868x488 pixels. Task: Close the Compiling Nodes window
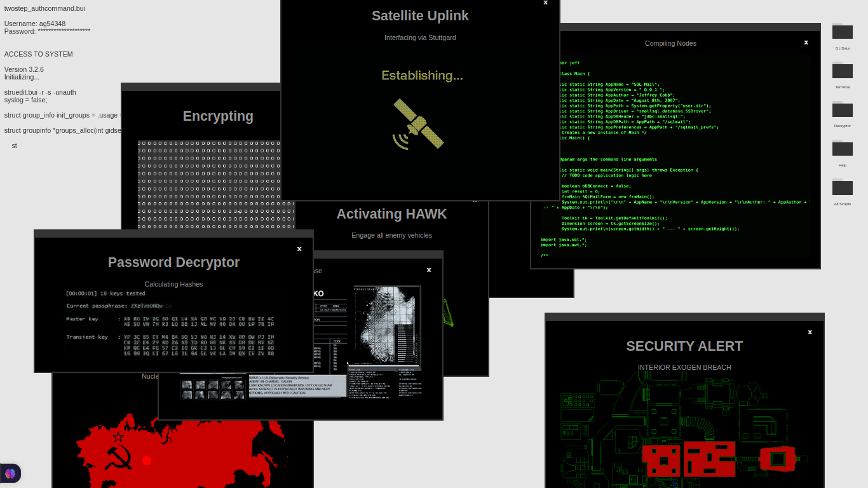pos(806,43)
